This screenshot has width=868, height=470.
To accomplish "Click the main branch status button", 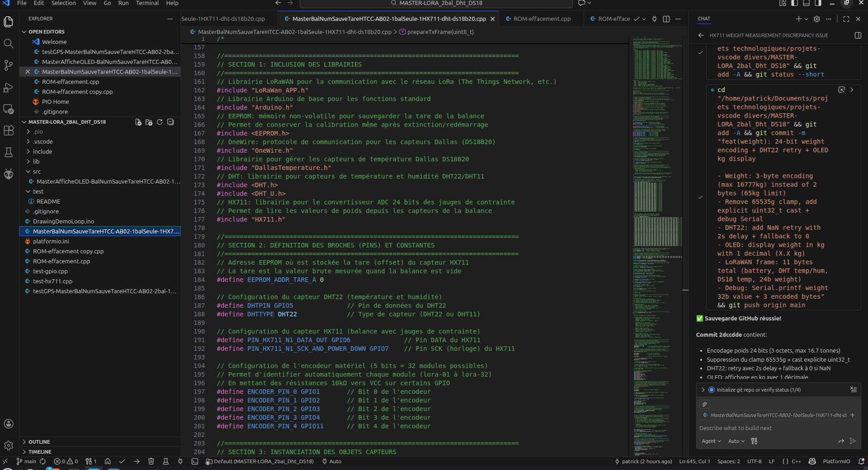I will (27, 461).
